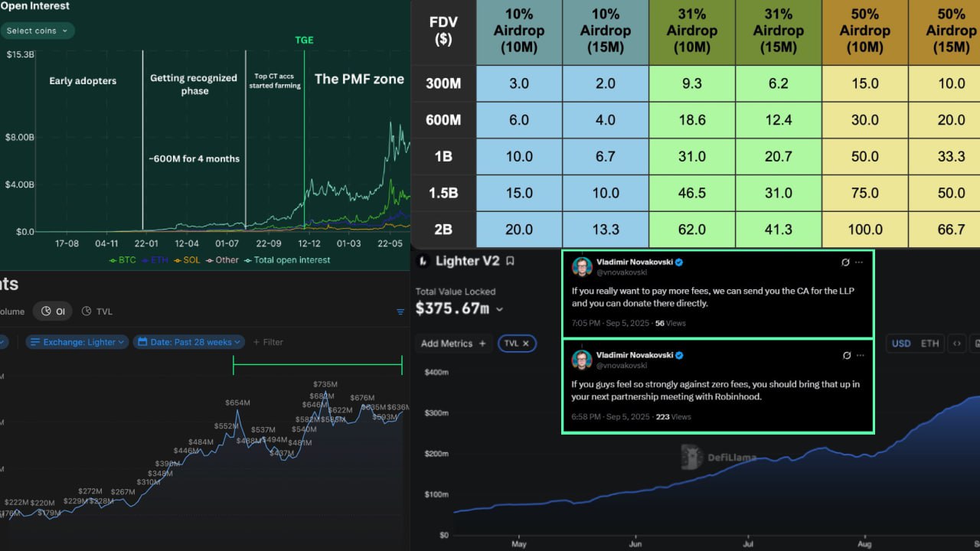Click the '300M' row header cell
The height and width of the screenshot is (551, 980).
coord(443,83)
